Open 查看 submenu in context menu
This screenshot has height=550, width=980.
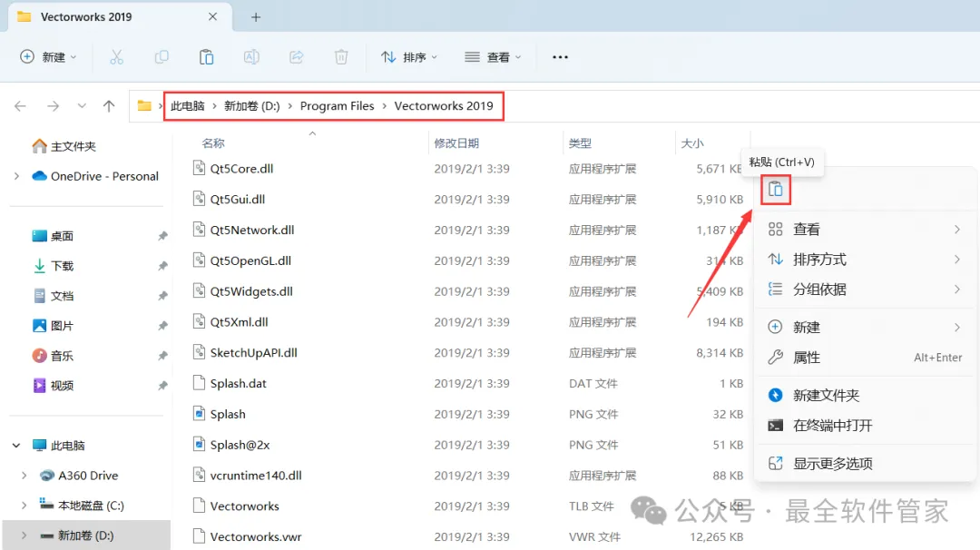tap(865, 230)
